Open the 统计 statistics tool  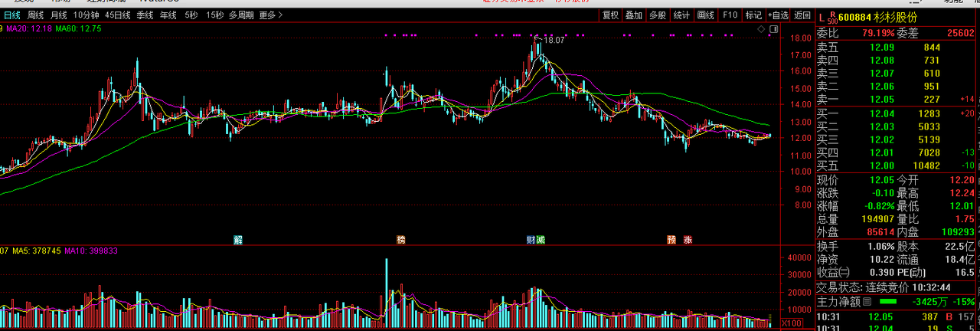pos(681,15)
